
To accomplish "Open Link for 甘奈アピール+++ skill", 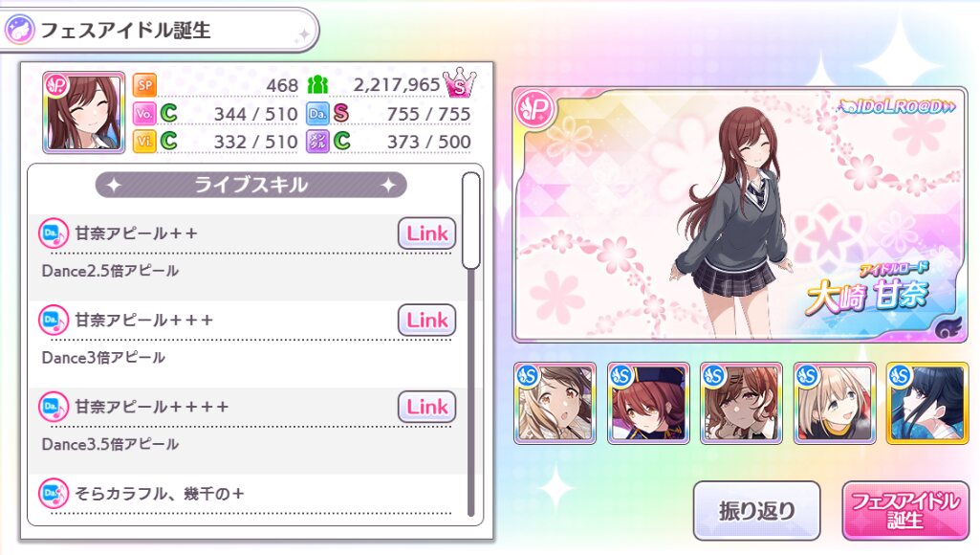I will tap(426, 321).
